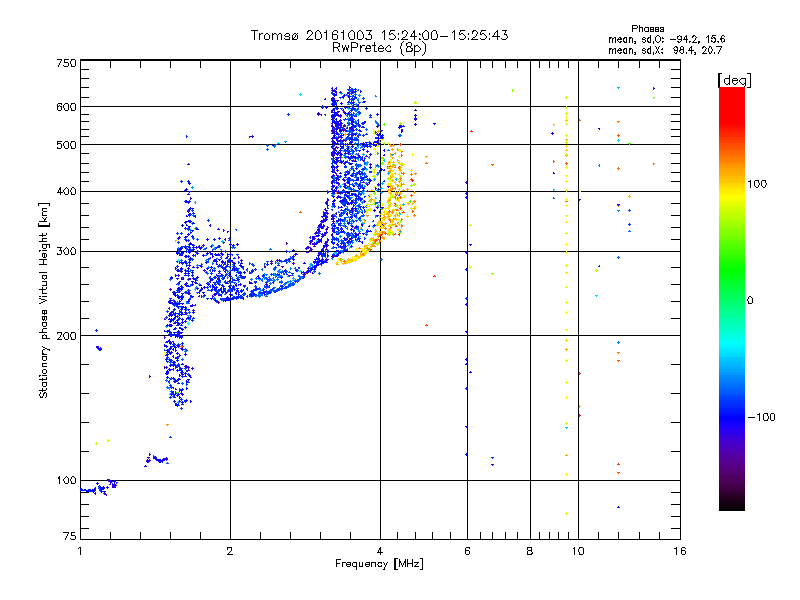Click the x-axis tick label '10'
The image size is (800, 600).
(578, 551)
